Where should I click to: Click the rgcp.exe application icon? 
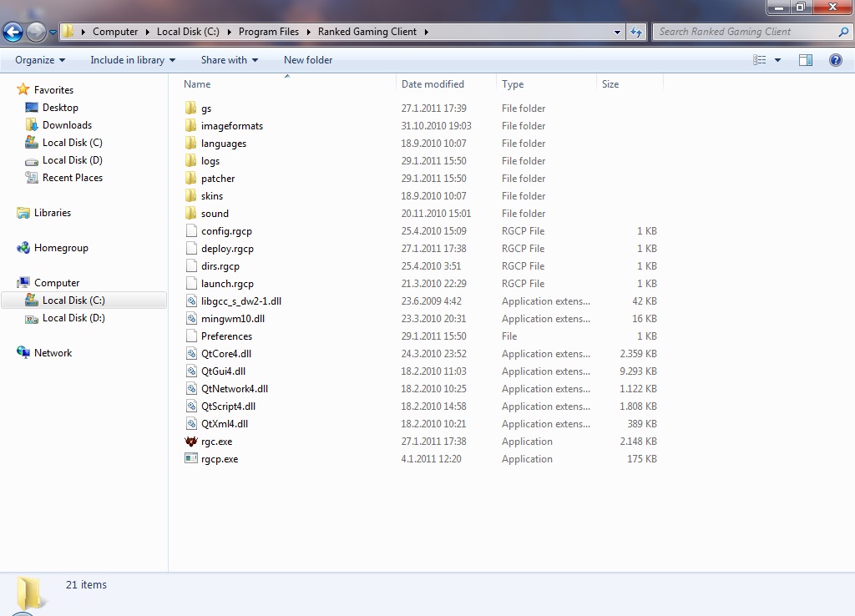point(191,458)
